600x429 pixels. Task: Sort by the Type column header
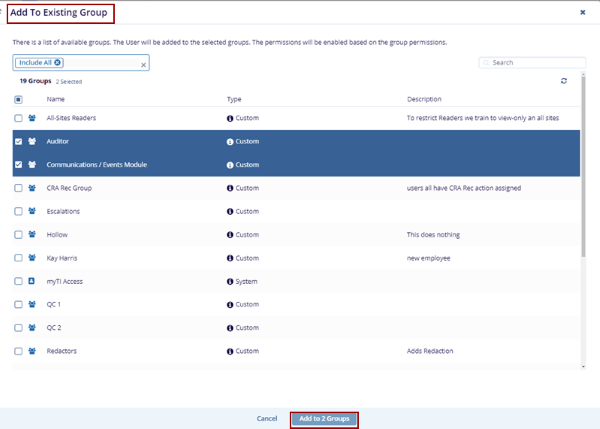pyautogui.click(x=234, y=99)
